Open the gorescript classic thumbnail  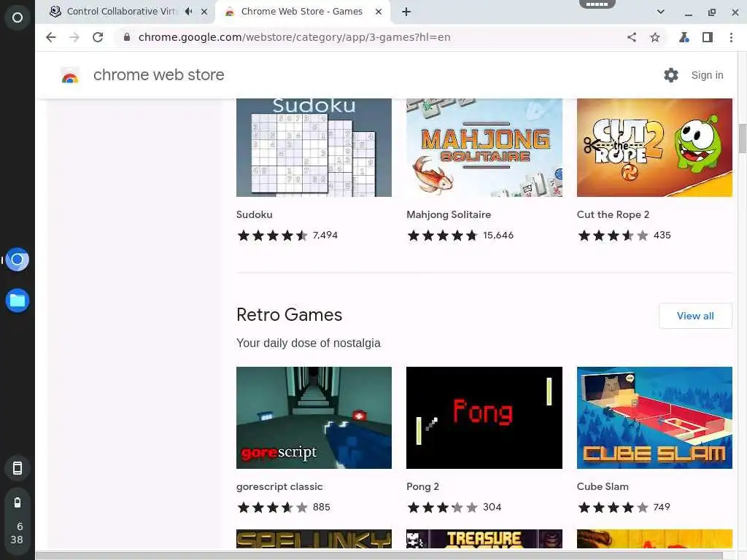(x=314, y=418)
